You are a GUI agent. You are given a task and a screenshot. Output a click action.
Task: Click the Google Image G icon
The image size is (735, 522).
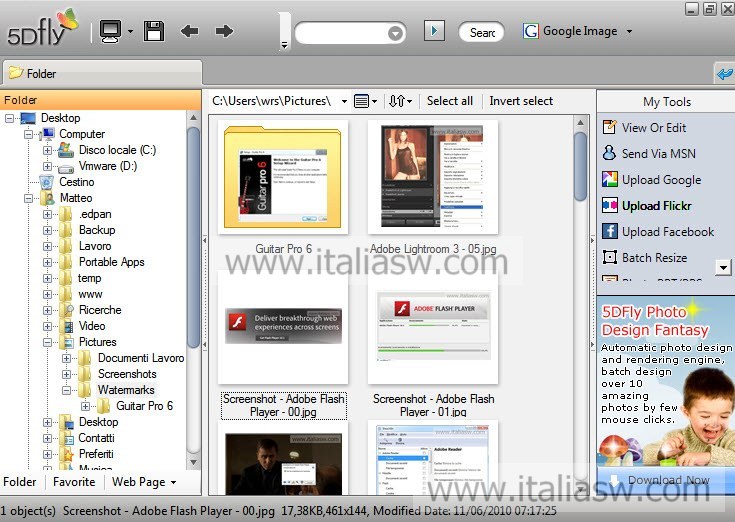(x=531, y=31)
